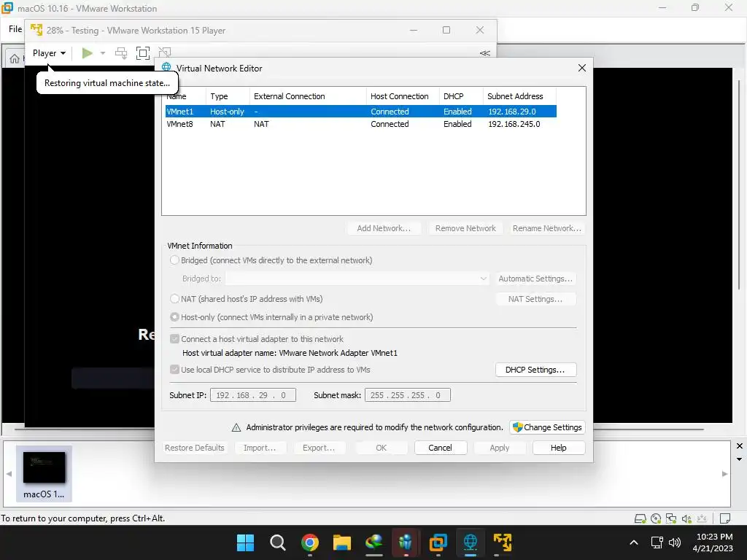
Task: Open the taskbar clock showing 10:23 PM
Action: 713,542
